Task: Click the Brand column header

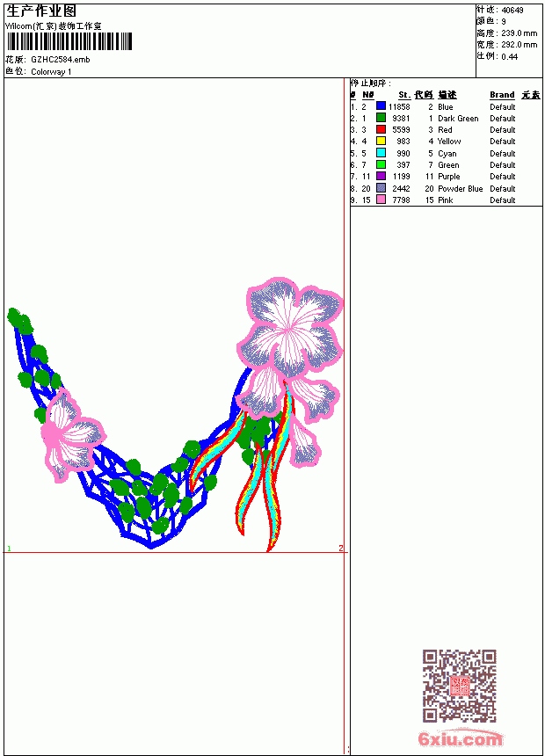Action: [x=502, y=95]
